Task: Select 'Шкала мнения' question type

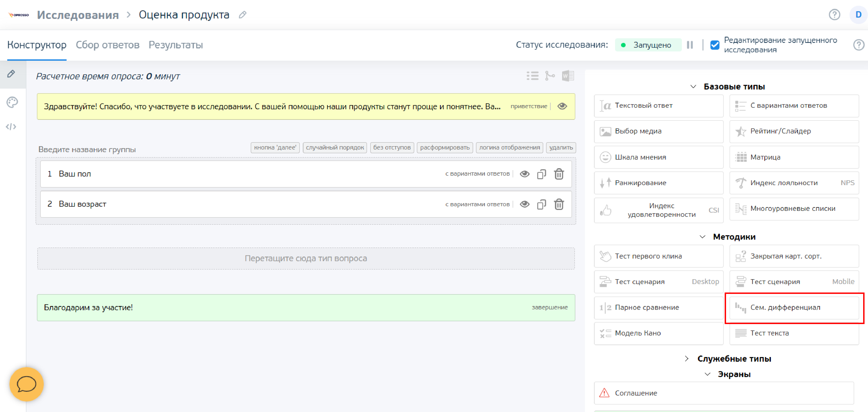Action: coord(658,157)
